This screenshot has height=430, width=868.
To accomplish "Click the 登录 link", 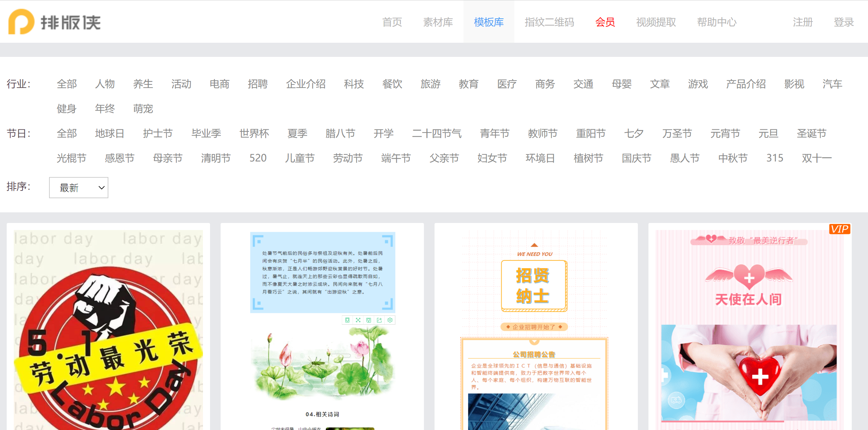I will point(844,22).
